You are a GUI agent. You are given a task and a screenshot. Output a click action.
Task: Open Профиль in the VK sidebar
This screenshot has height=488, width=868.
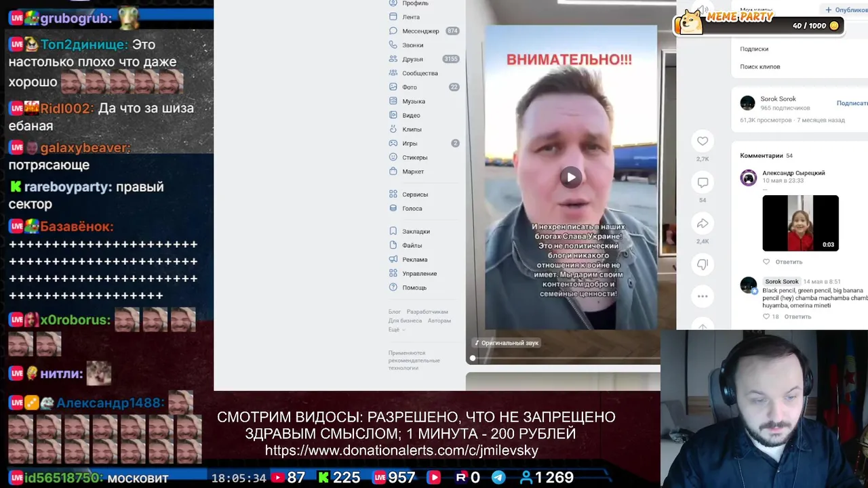(x=415, y=3)
